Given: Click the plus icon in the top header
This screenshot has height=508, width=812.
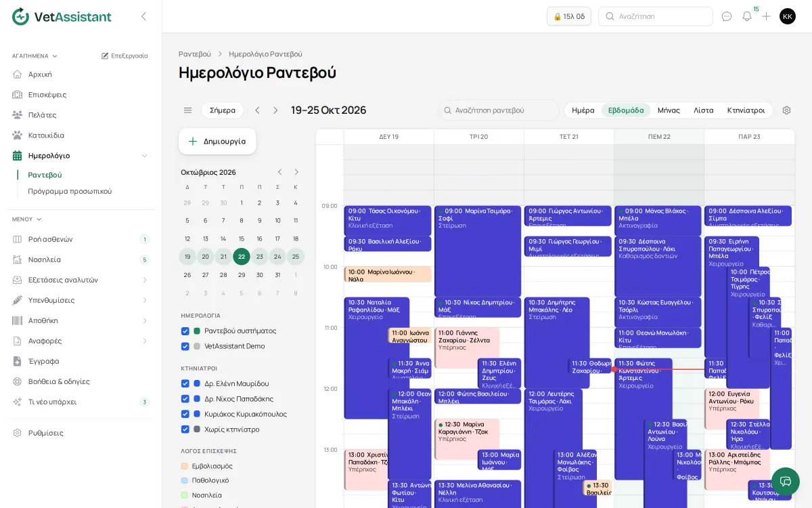Looking at the screenshot, I should [766, 16].
